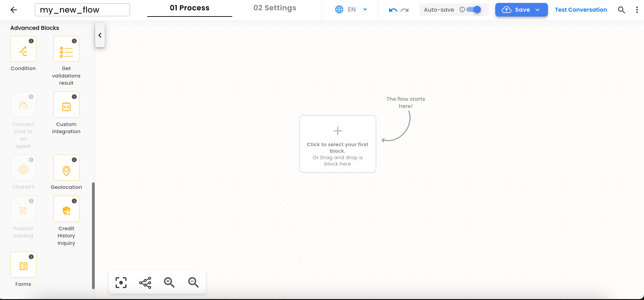Toggle the Auto-save switch off
Image resolution: width=644 pixels, height=300 pixels.
pyautogui.click(x=473, y=9)
